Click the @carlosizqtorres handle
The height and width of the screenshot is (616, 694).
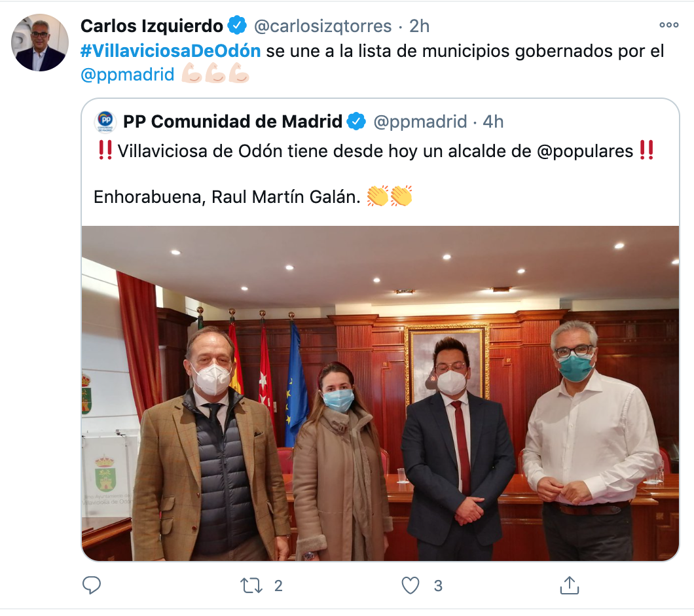(323, 26)
